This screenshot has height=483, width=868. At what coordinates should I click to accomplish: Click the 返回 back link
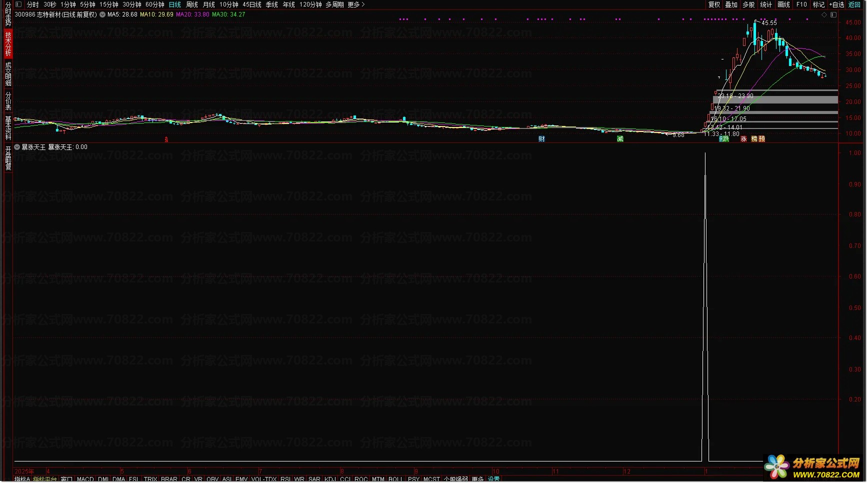pyautogui.click(x=854, y=4)
